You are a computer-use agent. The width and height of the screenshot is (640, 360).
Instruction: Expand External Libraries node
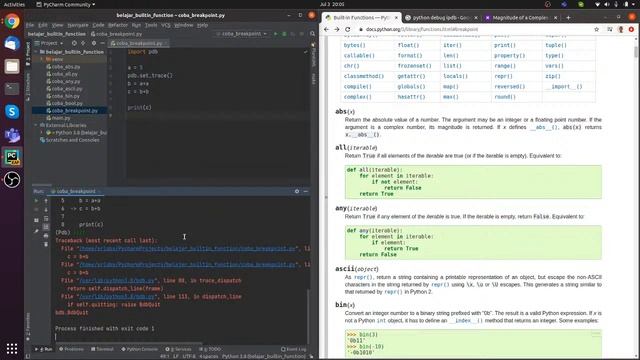tap(36, 125)
